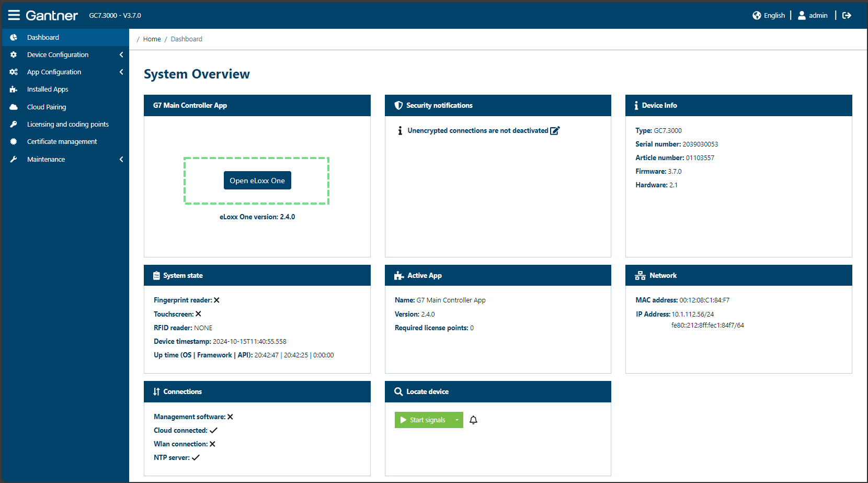This screenshot has width=868, height=483.
Task: Click the Device Configuration gear icon
Action: tap(14, 54)
